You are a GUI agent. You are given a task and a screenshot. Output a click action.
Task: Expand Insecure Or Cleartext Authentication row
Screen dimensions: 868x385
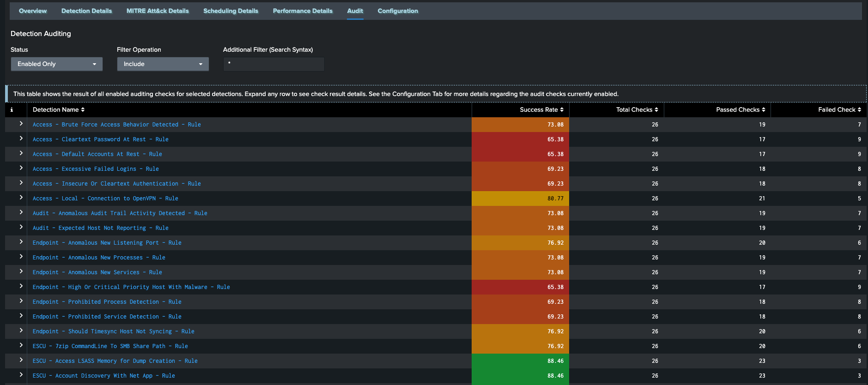21,183
